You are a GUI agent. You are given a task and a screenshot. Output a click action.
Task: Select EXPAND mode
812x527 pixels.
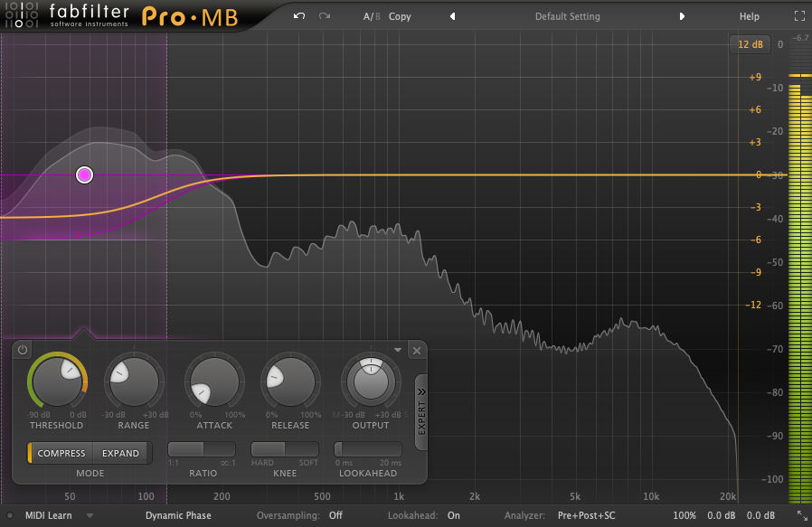point(120,453)
